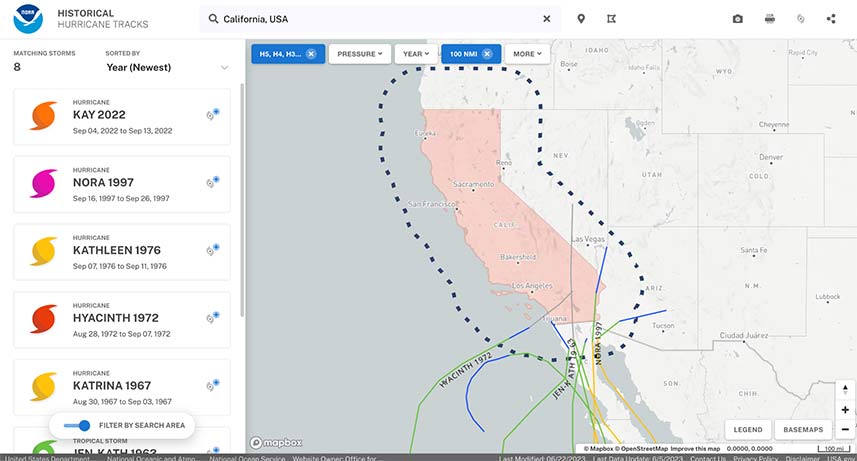Open the 100 NMI distance filter
This screenshot has height=461, width=857.
[463, 54]
